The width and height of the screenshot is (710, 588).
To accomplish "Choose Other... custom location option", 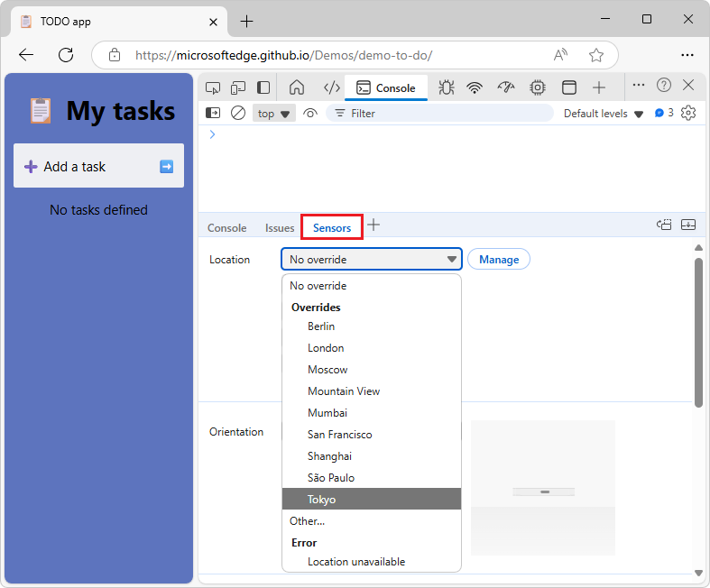I will tap(372, 521).
